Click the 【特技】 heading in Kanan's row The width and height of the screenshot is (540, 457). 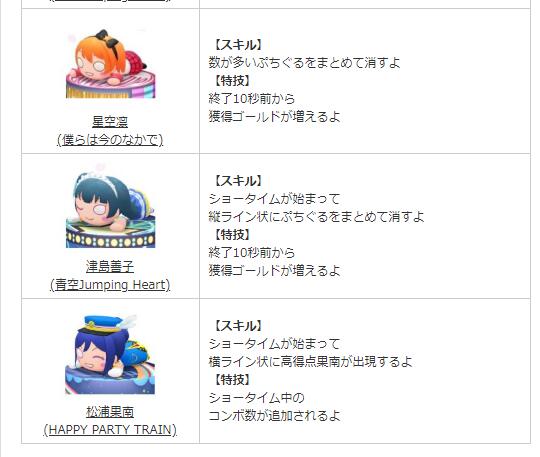pos(232,380)
